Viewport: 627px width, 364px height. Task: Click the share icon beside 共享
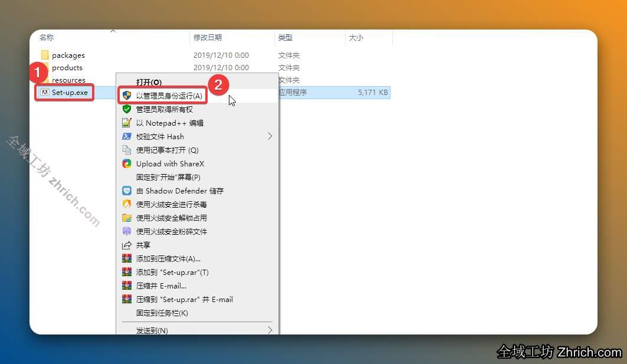tap(127, 245)
